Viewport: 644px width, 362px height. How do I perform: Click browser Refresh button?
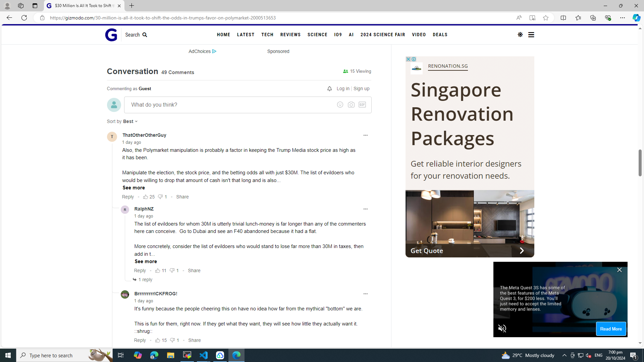click(24, 18)
